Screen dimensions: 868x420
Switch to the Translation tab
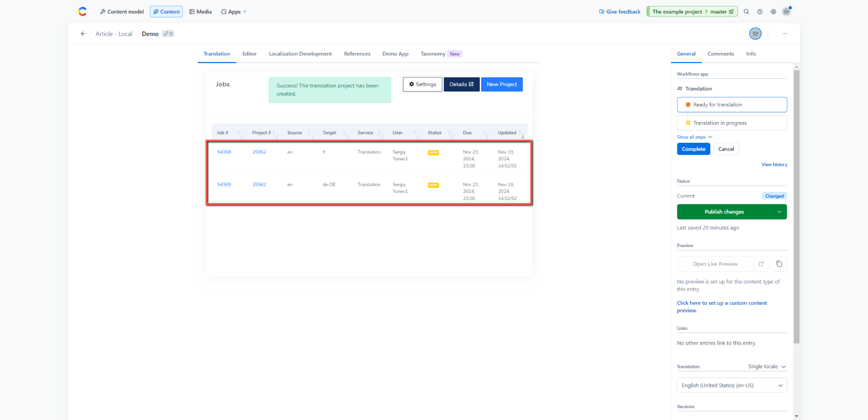(x=217, y=54)
